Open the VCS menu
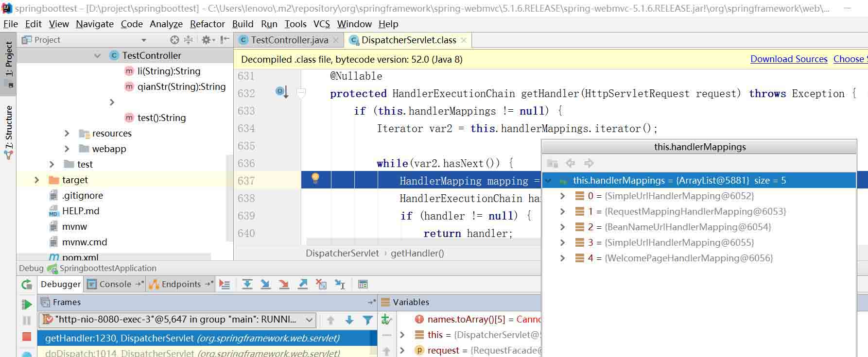The height and width of the screenshot is (357, 868). coord(322,24)
